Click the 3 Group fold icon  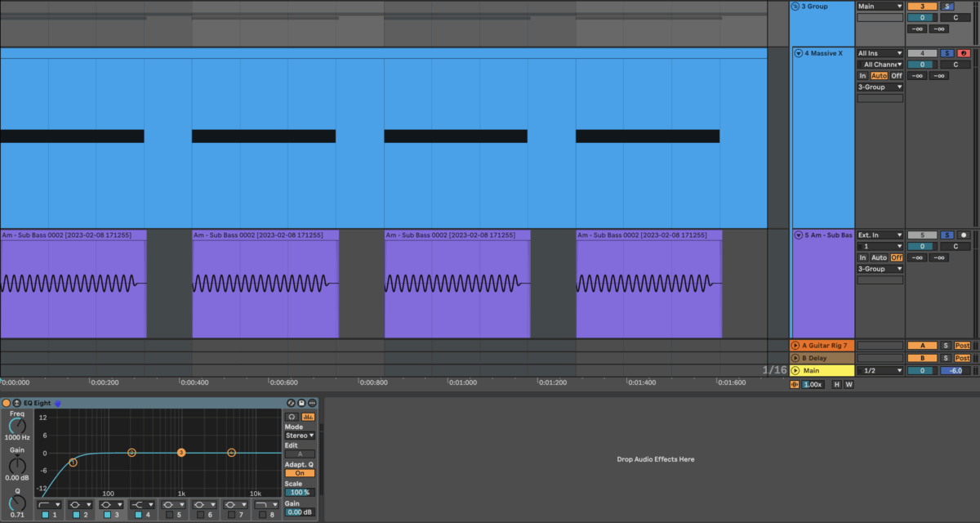pos(795,7)
